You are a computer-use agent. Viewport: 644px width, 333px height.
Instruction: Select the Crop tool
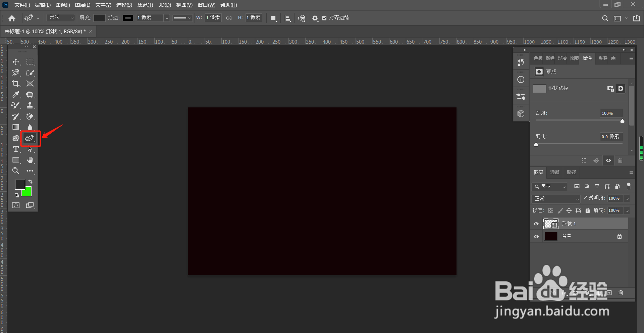(16, 84)
